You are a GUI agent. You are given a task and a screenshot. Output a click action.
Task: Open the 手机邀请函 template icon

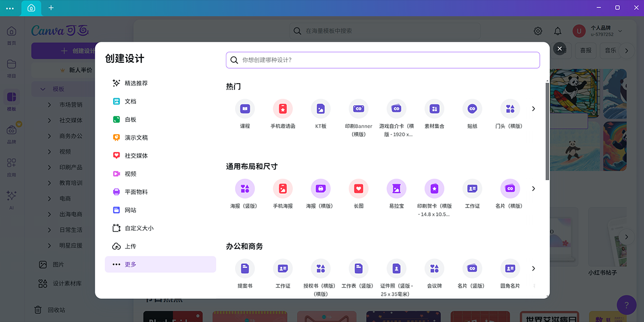(283, 108)
